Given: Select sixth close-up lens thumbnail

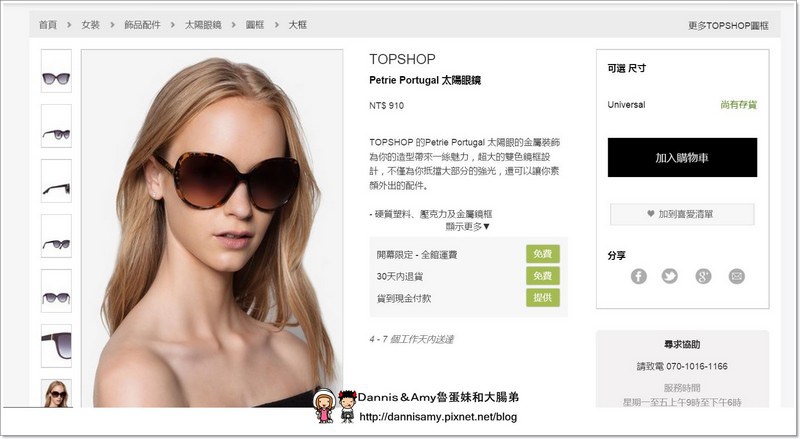Looking at the screenshot, I should pyautogui.click(x=56, y=346).
